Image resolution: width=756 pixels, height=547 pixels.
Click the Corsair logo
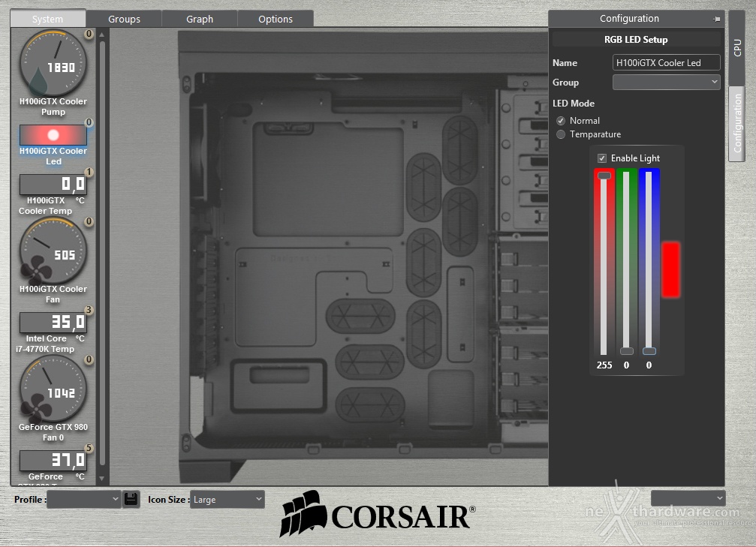click(378, 514)
